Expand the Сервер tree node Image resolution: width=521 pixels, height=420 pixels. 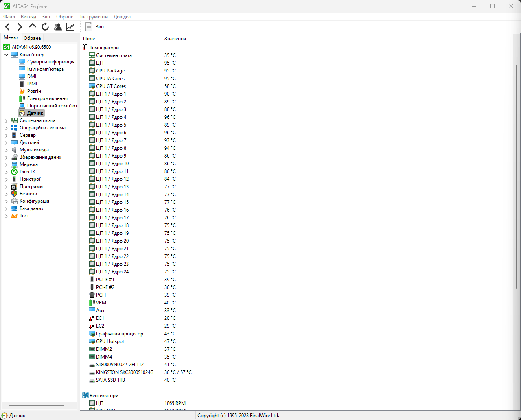(6, 135)
